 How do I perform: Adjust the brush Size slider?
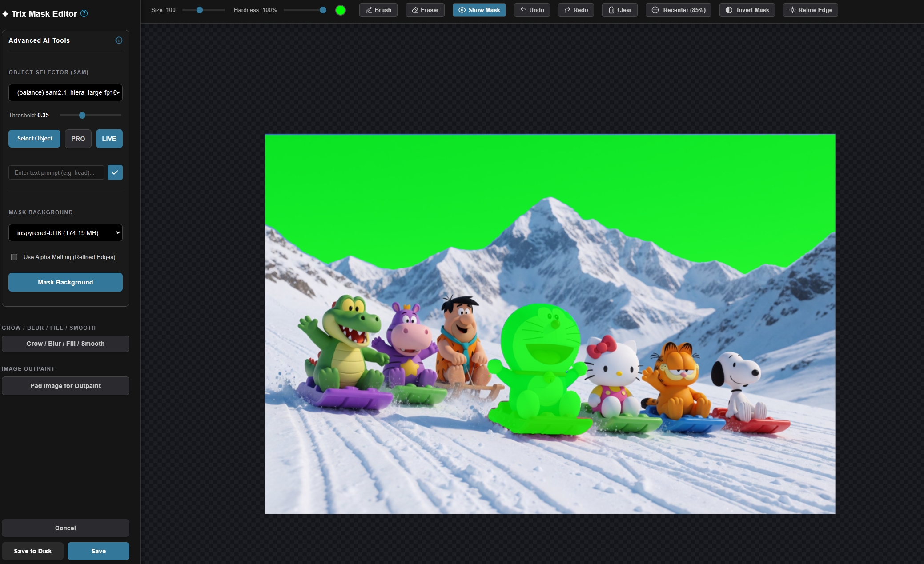pos(203,10)
